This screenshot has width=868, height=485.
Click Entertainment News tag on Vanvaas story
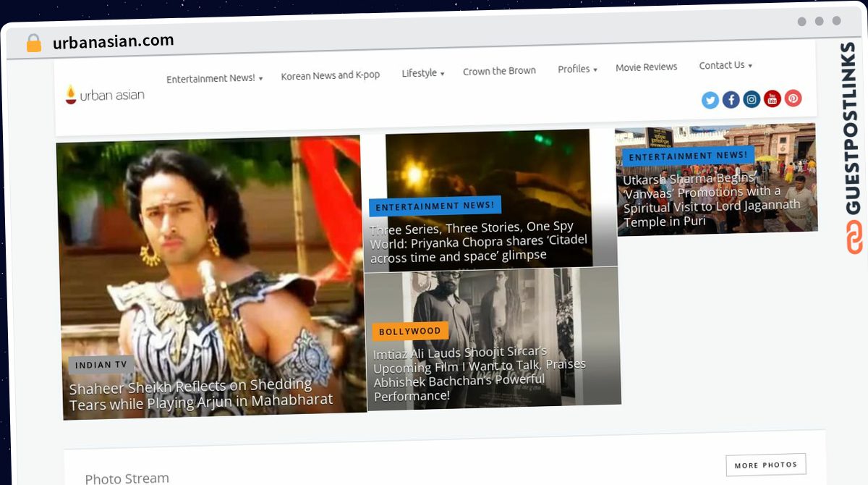tap(689, 156)
